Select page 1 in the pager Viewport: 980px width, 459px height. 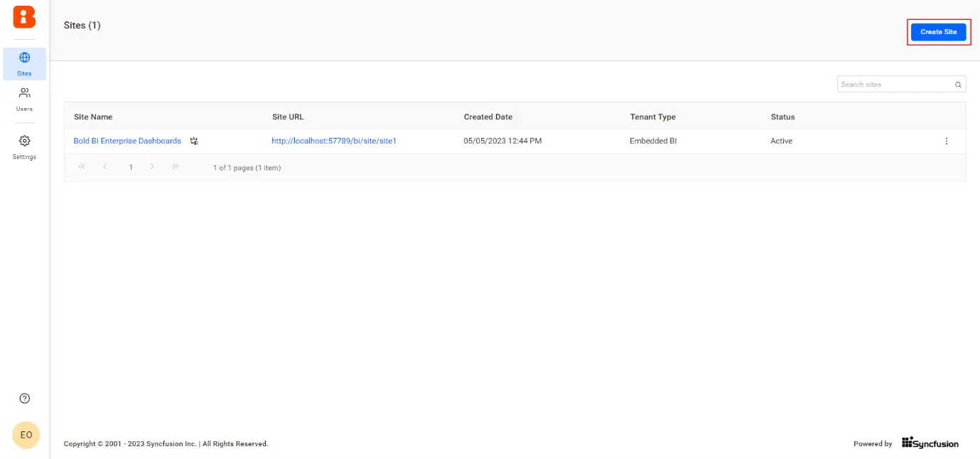pos(131,168)
